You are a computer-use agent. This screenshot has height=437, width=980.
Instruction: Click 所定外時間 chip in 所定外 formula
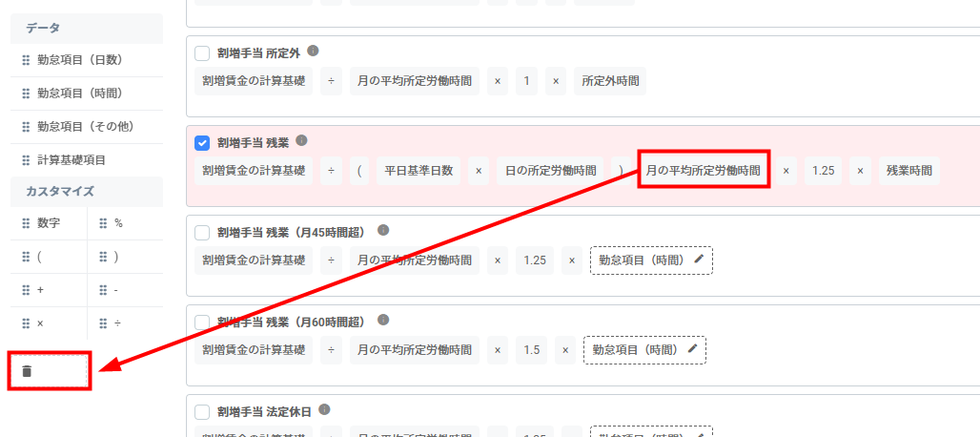(610, 81)
